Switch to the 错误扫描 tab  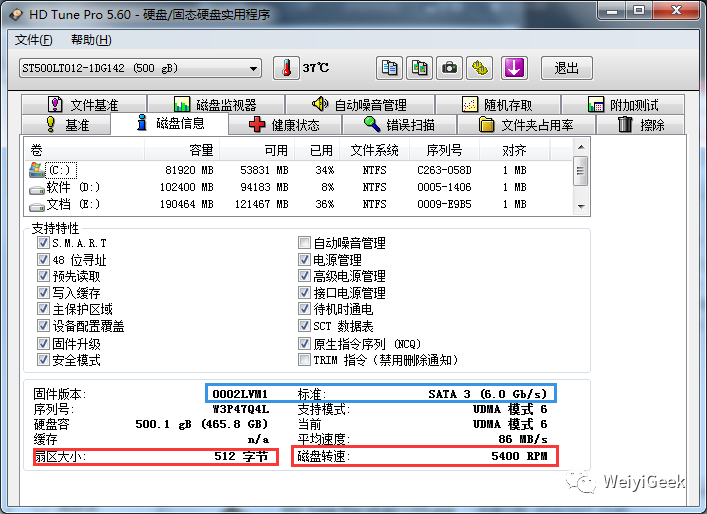(x=399, y=124)
